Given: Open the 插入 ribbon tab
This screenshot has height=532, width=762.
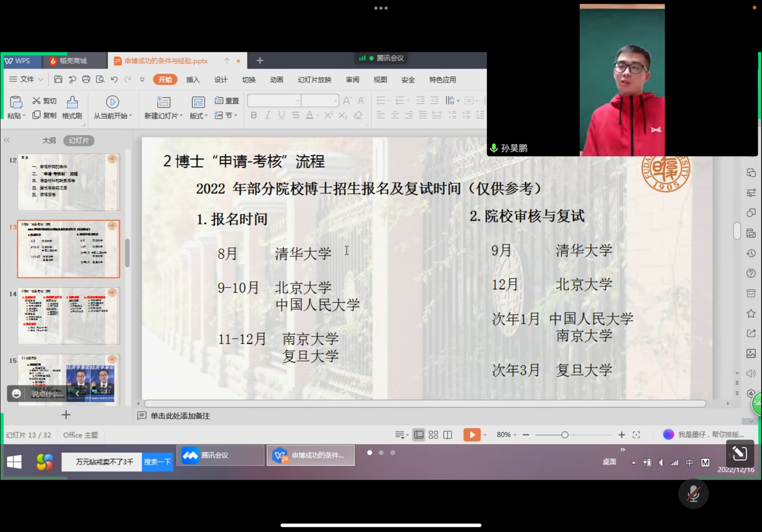Looking at the screenshot, I should point(193,80).
